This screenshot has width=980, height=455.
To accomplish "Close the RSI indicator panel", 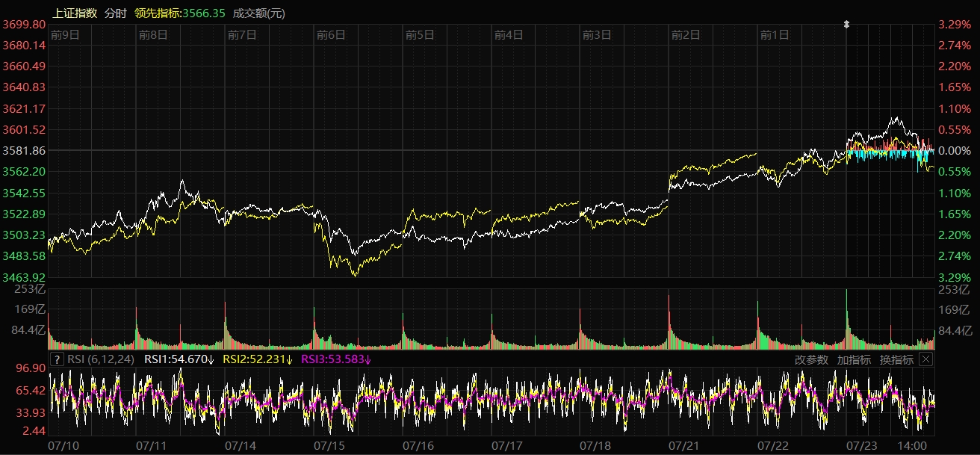I will 925,359.
